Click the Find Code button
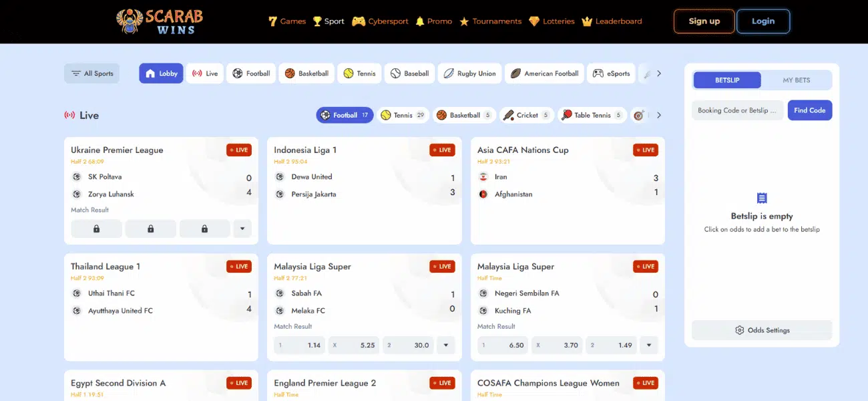Screen dimensions: 868x401 (x=810, y=110)
